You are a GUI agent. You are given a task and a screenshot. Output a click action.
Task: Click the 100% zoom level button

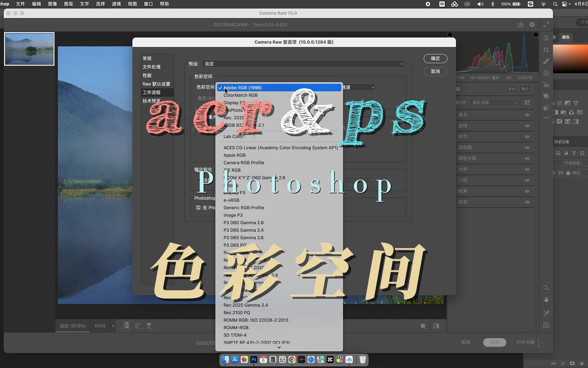click(x=100, y=326)
